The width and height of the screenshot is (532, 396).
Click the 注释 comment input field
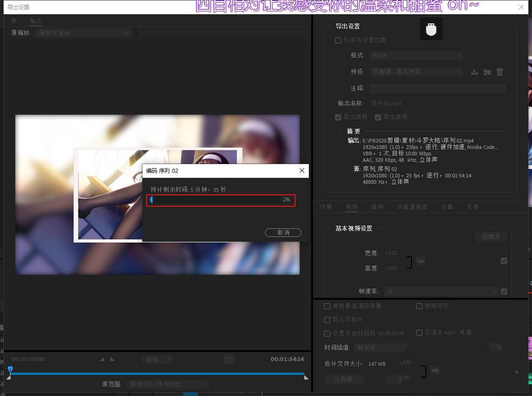point(438,88)
